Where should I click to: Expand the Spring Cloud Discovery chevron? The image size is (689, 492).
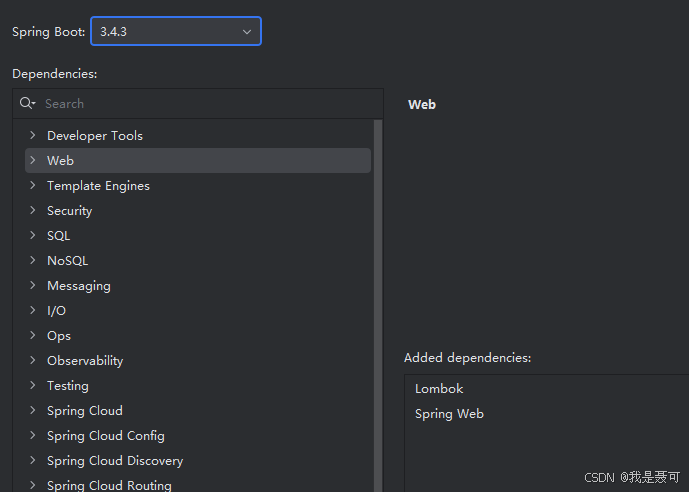pos(33,461)
